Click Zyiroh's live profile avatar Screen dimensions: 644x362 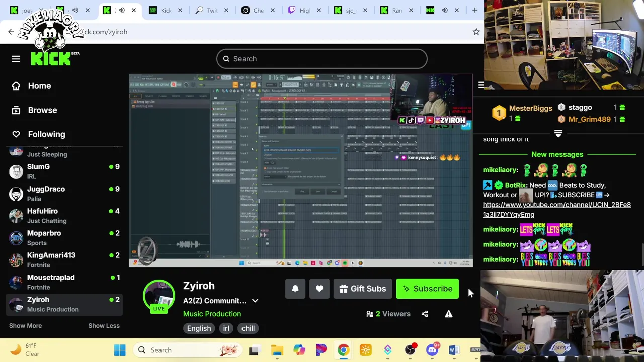click(159, 297)
